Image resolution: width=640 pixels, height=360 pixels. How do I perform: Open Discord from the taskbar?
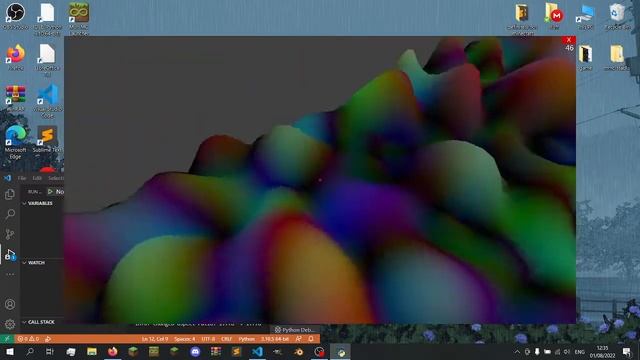click(x=195, y=351)
